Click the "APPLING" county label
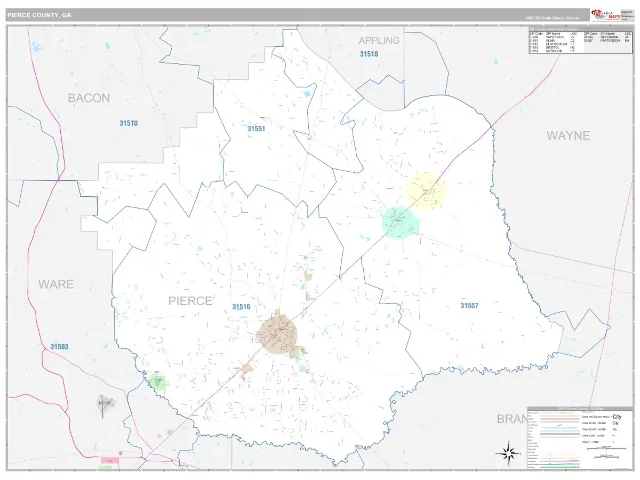Image resolution: width=640 pixels, height=480 pixels. [379, 40]
